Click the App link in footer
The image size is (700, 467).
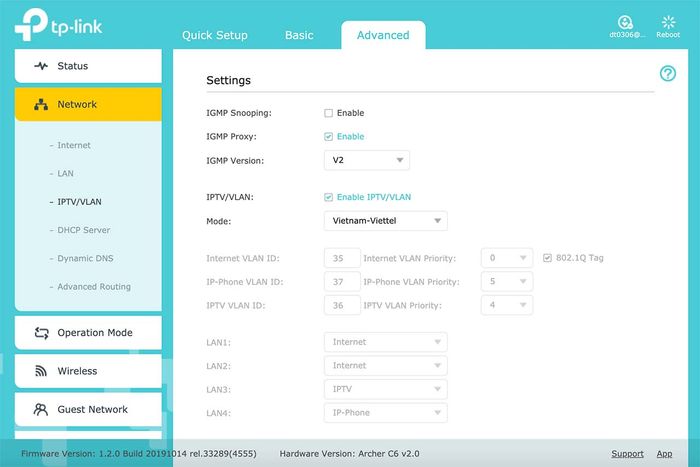coord(664,454)
